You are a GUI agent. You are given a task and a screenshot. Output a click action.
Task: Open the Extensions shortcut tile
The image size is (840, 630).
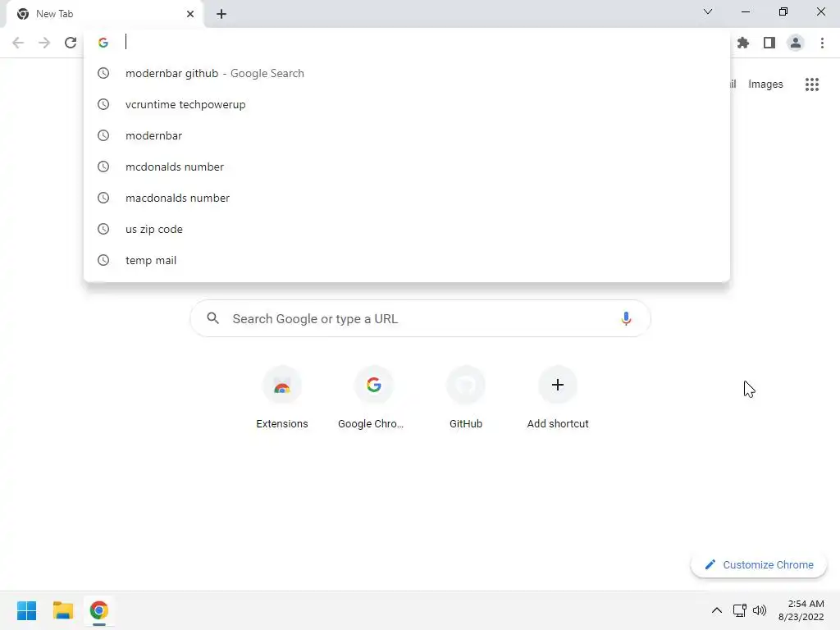click(x=282, y=398)
